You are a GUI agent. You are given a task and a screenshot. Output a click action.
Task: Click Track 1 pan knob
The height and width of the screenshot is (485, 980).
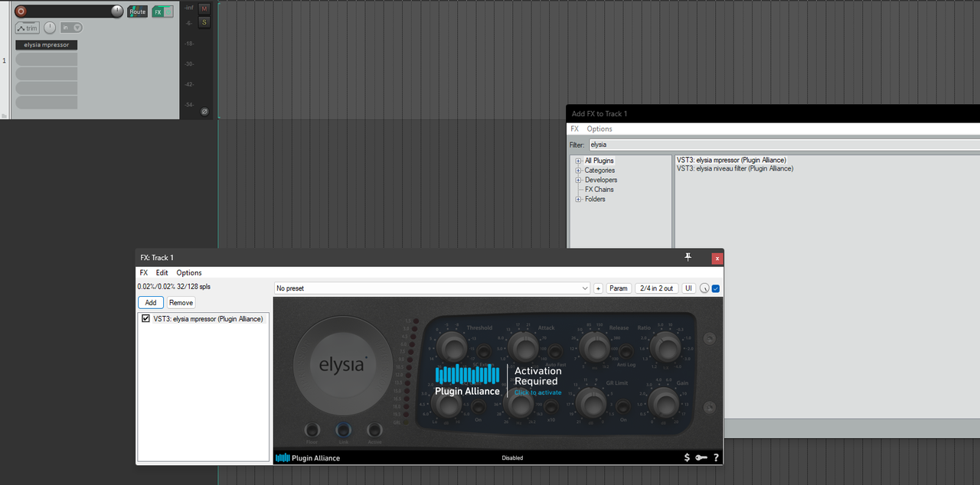50,28
